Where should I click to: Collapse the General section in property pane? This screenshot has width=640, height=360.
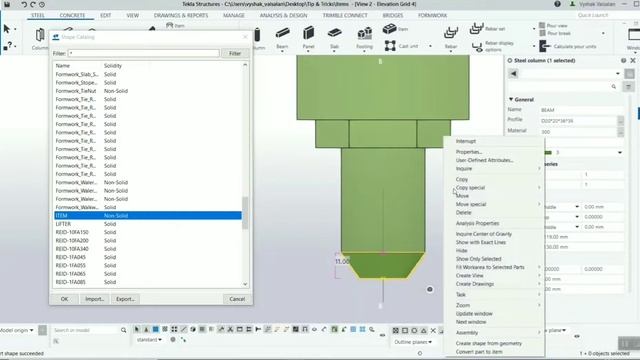click(511, 99)
